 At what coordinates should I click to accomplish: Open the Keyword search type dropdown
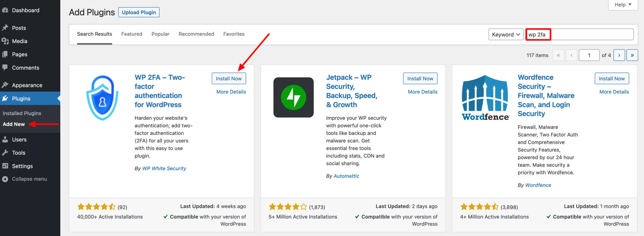[x=506, y=35]
